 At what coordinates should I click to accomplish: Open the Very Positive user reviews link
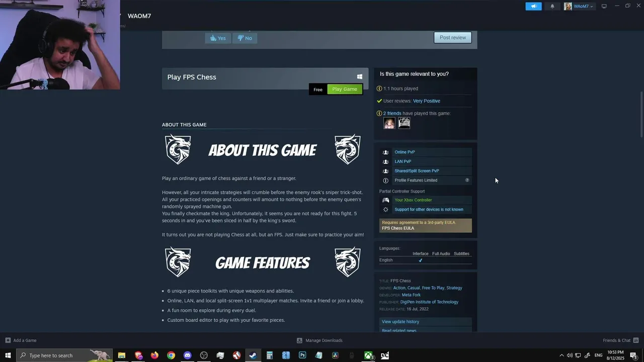(x=427, y=101)
